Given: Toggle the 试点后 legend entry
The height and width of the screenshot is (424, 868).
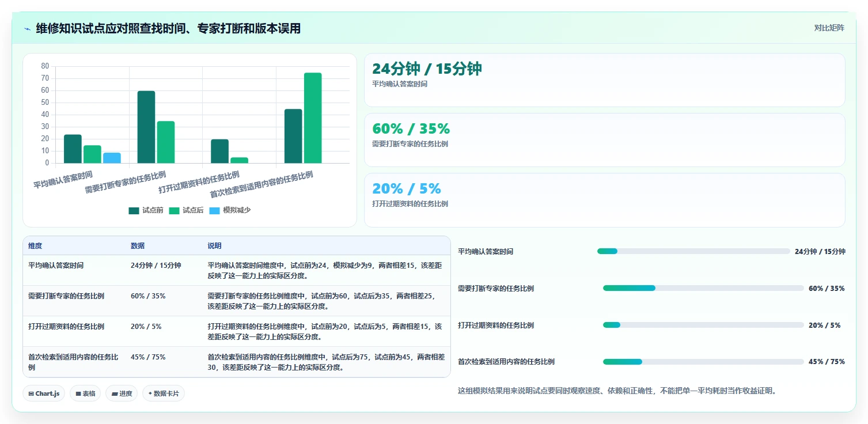Looking at the screenshot, I should [186, 210].
